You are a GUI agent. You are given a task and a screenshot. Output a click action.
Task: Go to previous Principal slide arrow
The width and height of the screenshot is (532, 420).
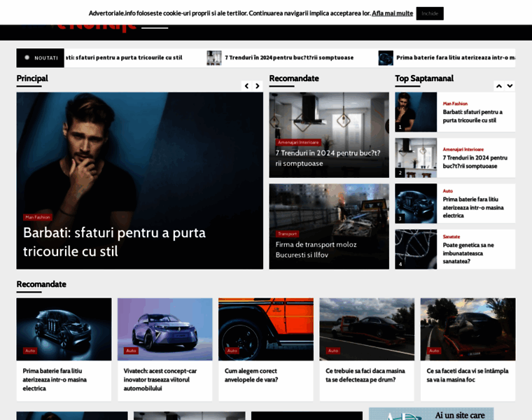246,86
